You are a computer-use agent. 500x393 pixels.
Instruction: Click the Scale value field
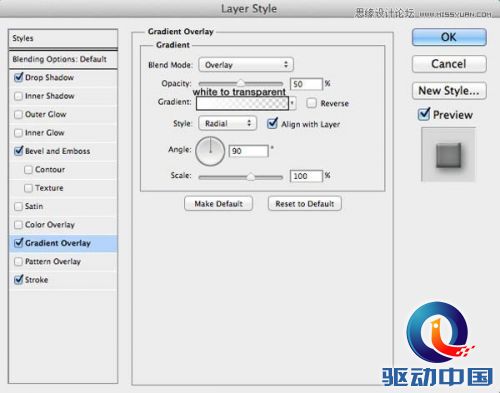(x=306, y=176)
